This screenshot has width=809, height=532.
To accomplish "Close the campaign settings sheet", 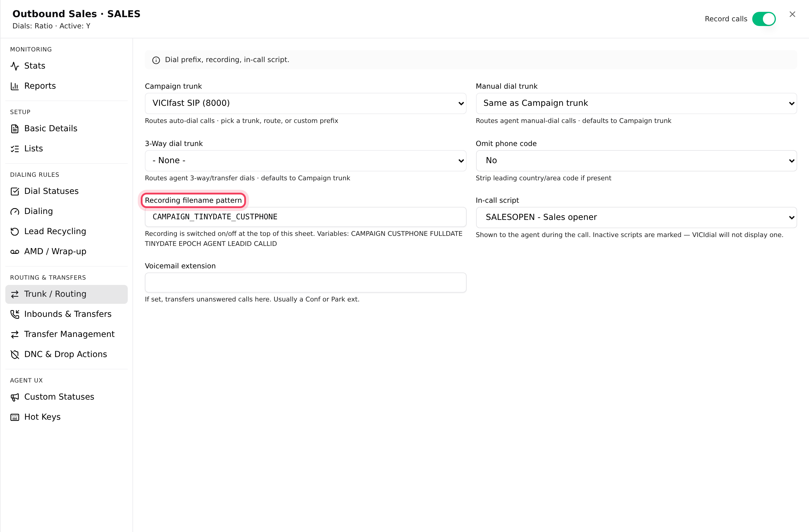I will pos(792,14).
